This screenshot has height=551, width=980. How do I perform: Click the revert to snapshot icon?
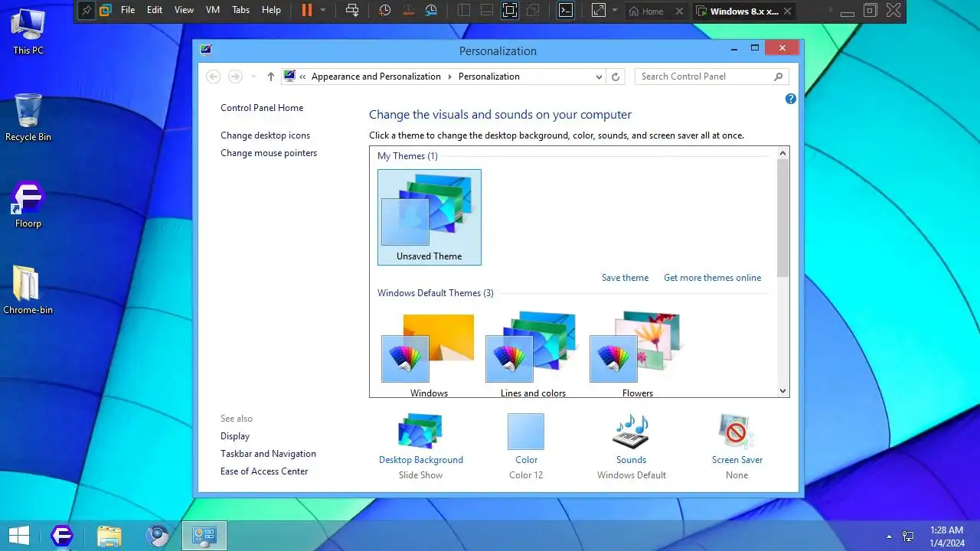pos(408,11)
